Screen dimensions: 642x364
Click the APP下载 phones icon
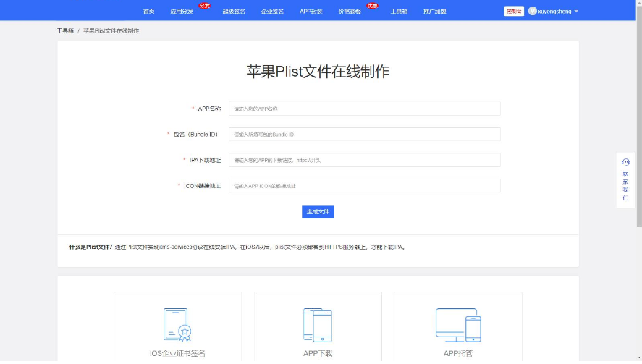[x=317, y=325]
